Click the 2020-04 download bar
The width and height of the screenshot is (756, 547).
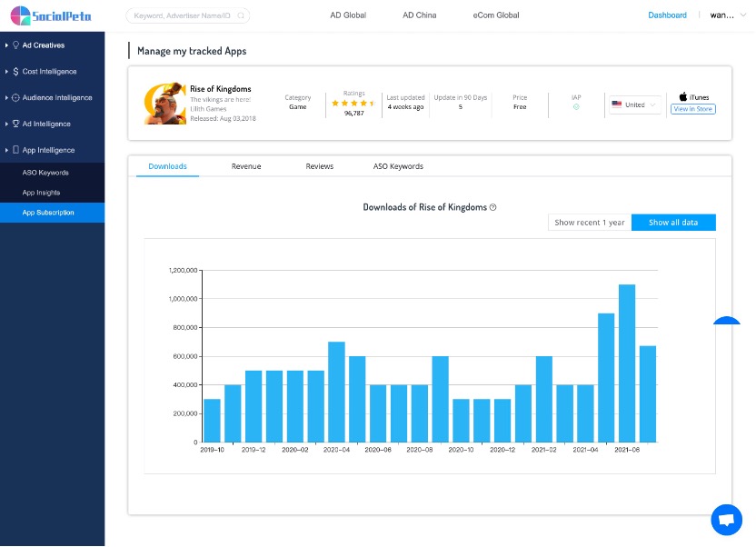click(x=336, y=392)
